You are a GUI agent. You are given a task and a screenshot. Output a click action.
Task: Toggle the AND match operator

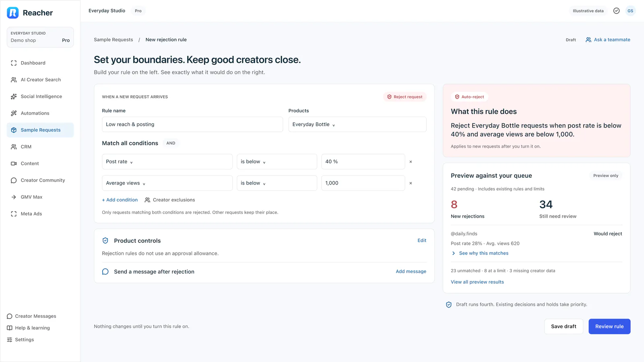[x=171, y=143]
